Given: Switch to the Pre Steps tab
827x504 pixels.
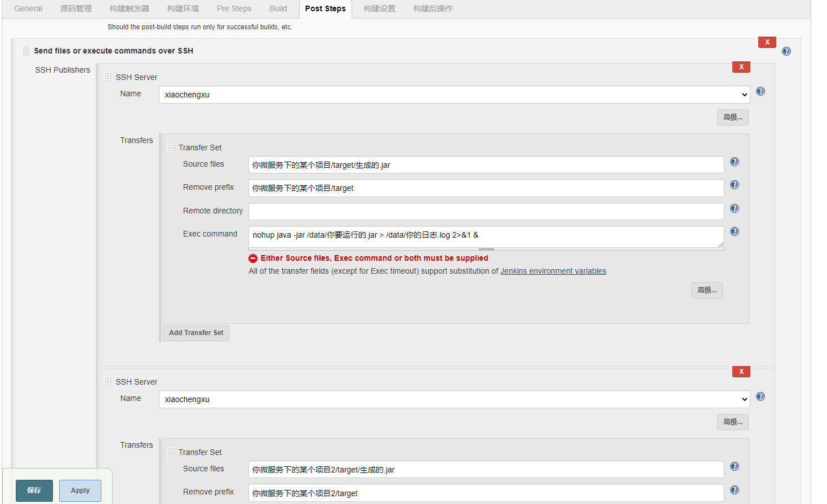Looking at the screenshot, I should (234, 8).
